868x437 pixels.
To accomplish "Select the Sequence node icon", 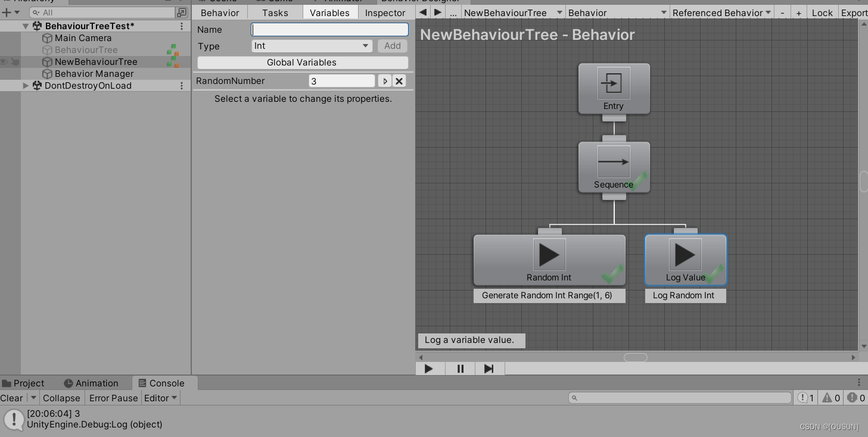I will click(614, 161).
